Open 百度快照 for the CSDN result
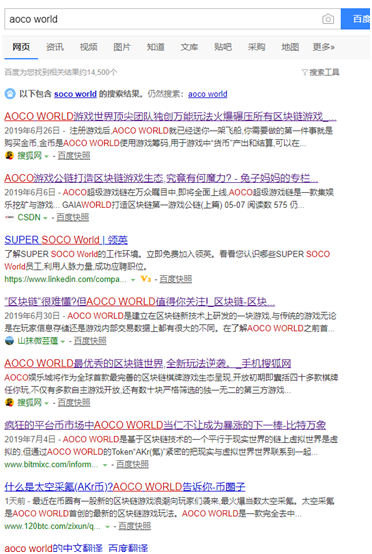The image size is (372, 554). [73, 217]
